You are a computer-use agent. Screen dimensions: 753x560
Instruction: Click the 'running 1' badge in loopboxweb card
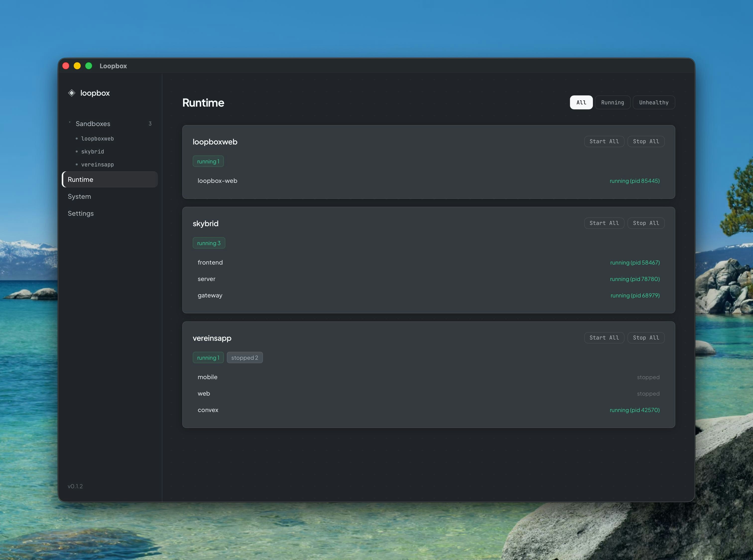click(208, 161)
